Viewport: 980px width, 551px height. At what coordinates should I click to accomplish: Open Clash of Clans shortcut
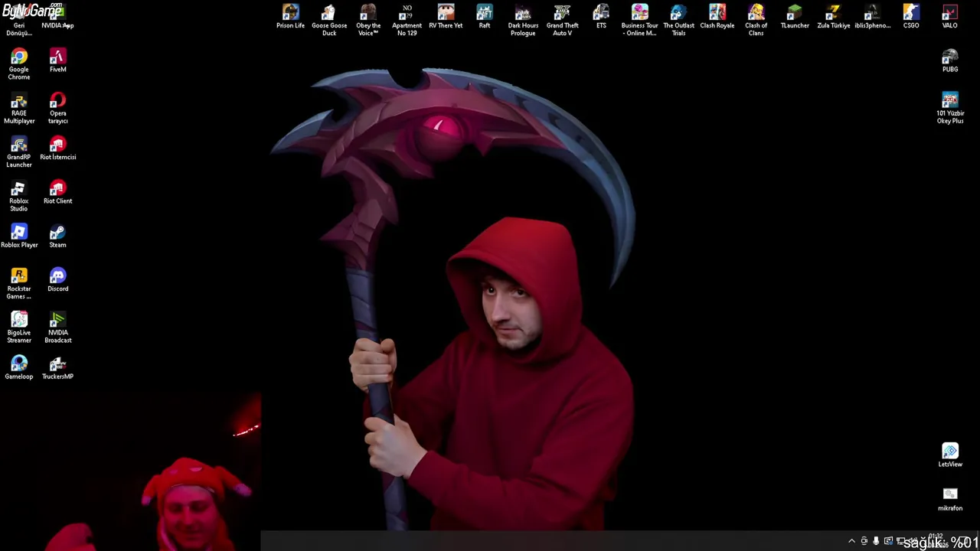756,20
